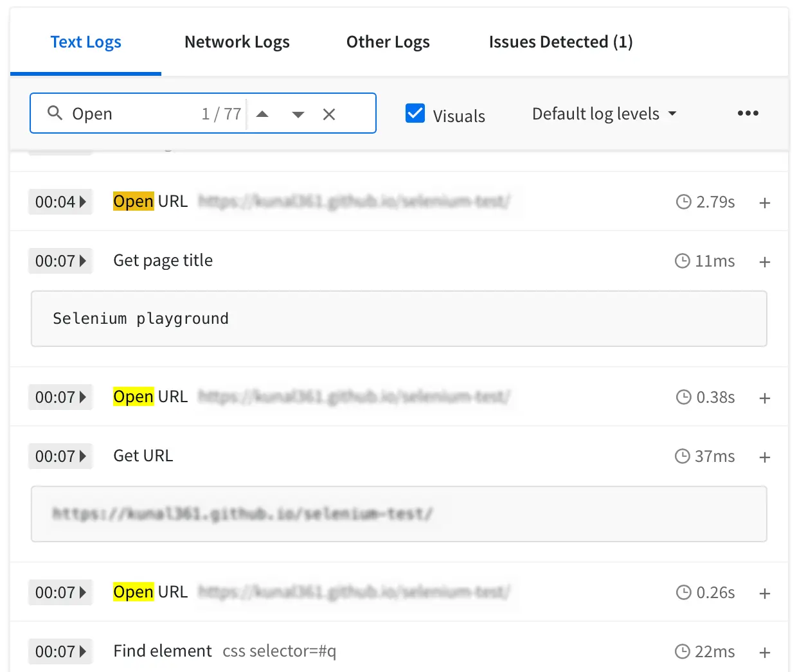Click the 00:07 timestamp beside Get page title
Screen dimensions: 806x672
[60, 261]
